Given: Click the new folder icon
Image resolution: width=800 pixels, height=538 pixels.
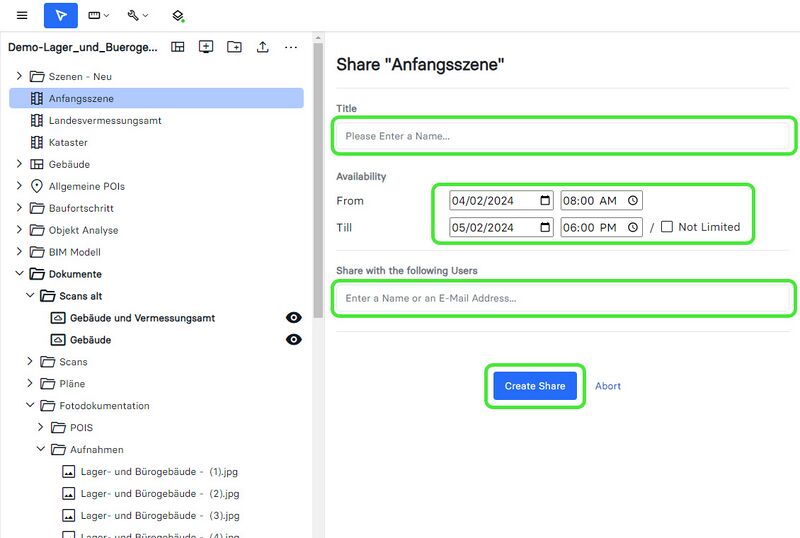Looking at the screenshot, I should pos(234,47).
